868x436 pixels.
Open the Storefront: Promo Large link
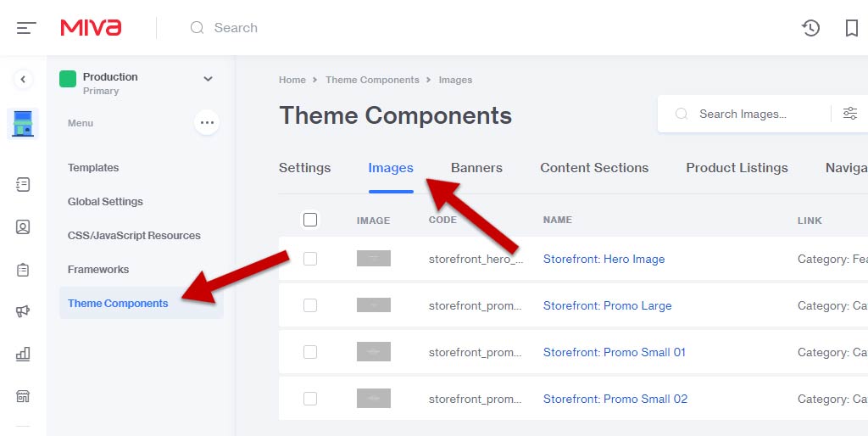[x=607, y=306]
